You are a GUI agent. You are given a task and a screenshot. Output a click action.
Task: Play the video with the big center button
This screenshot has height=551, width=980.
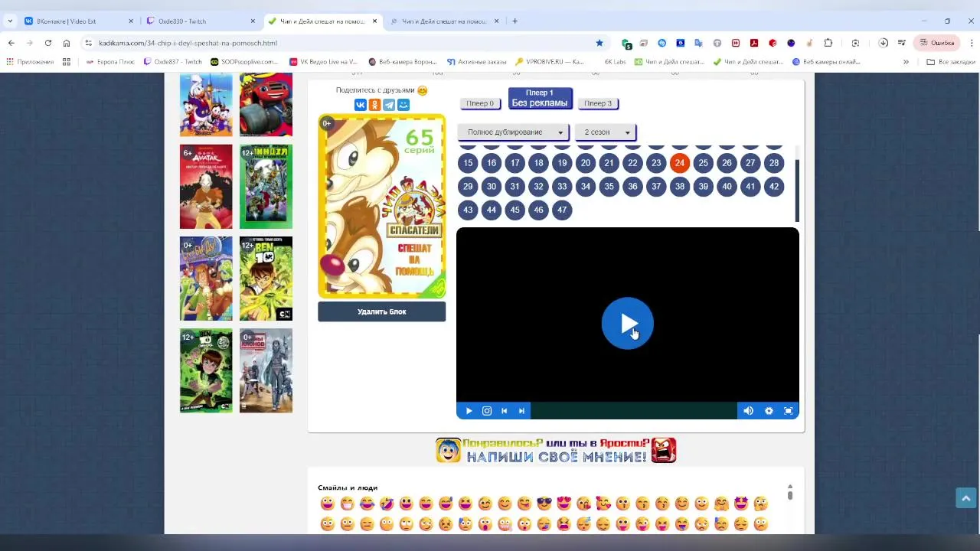(x=627, y=324)
